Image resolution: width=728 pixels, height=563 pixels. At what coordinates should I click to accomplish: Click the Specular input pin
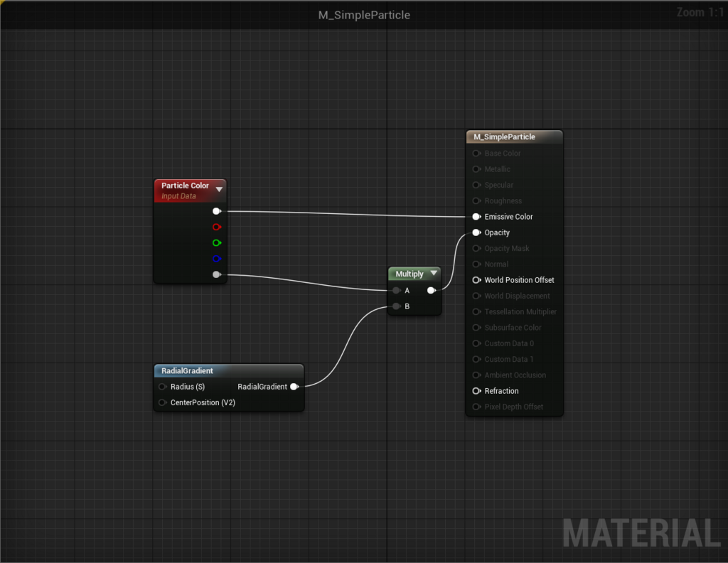(476, 185)
